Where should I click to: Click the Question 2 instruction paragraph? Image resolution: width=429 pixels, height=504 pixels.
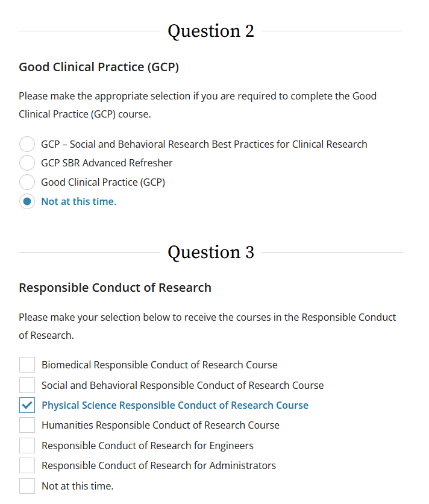pyautogui.click(x=198, y=104)
